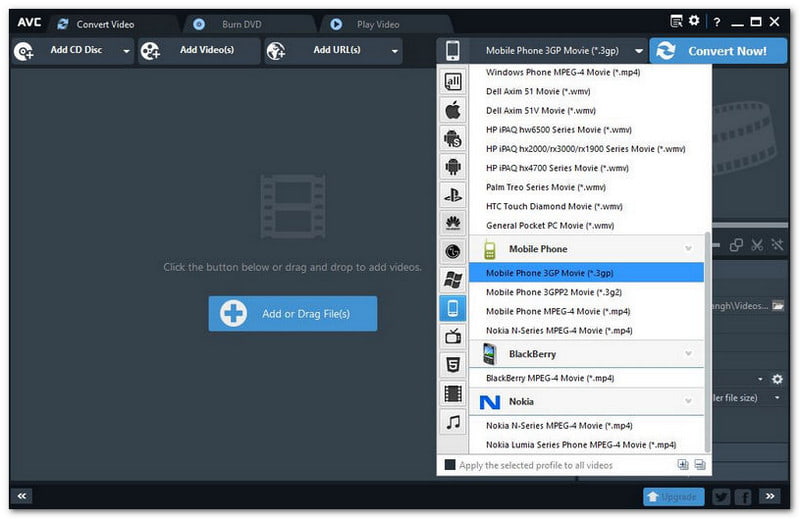800x519 pixels.
Task: Select Mobile Phone 3GP Movie (*.3gp)
Action: click(586, 273)
